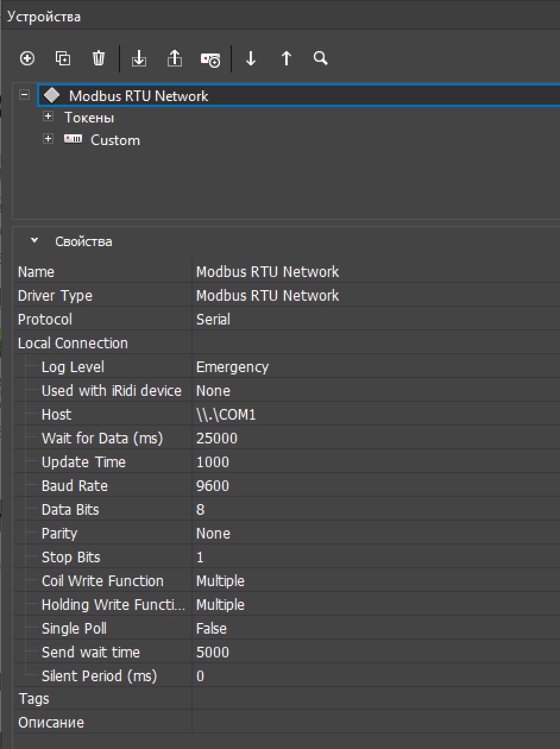Click the duplicate device icon
The height and width of the screenshot is (749, 560).
click(x=63, y=58)
